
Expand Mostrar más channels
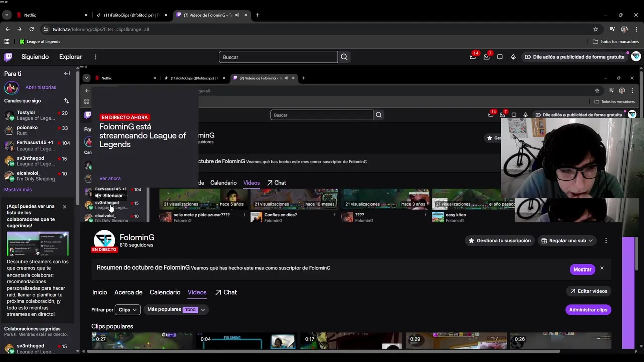18,190
